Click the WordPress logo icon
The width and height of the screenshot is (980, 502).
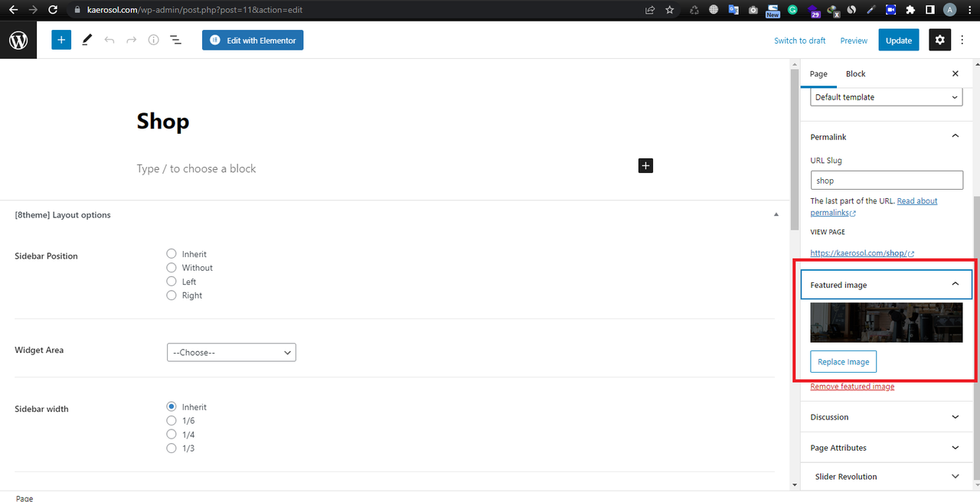point(18,41)
